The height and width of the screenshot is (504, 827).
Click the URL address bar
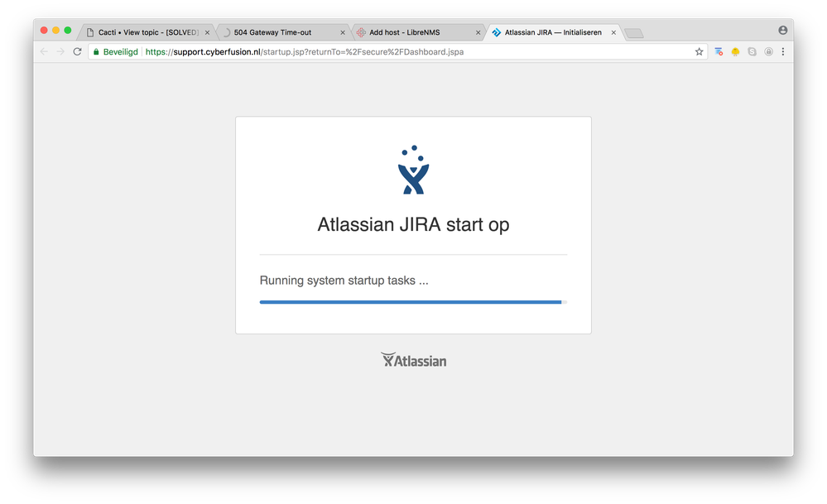[398, 51]
